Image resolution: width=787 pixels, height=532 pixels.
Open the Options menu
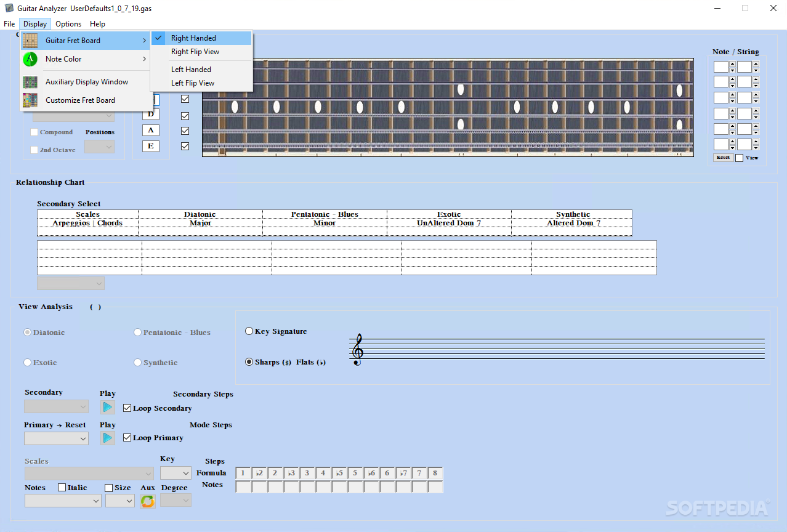point(68,24)
